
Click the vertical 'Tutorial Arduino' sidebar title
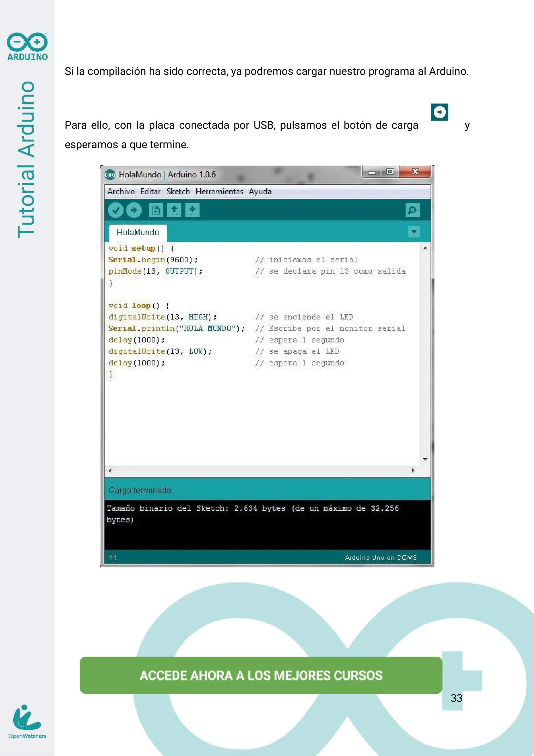27,160
